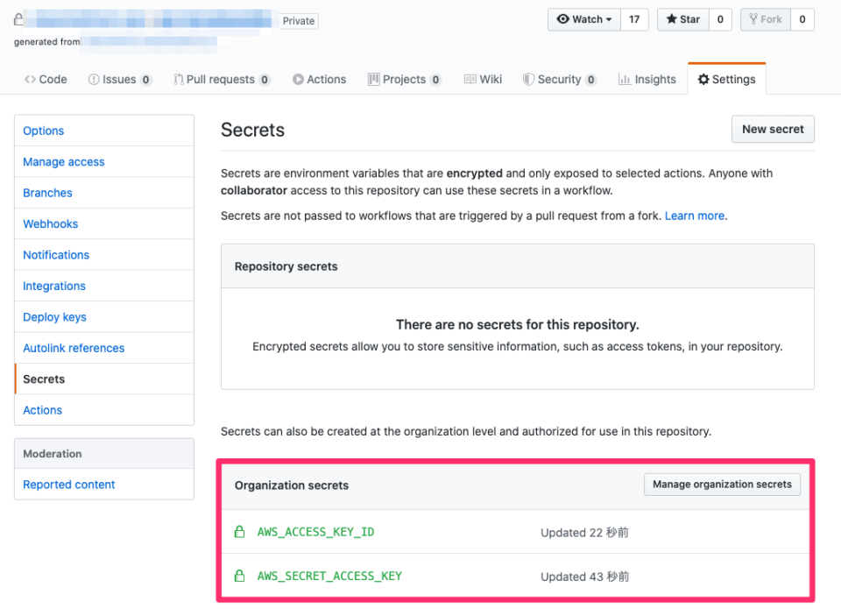This screenshot has width=841, height=616.
Task: Click the pull request icon
Action: tap(179, 80)
